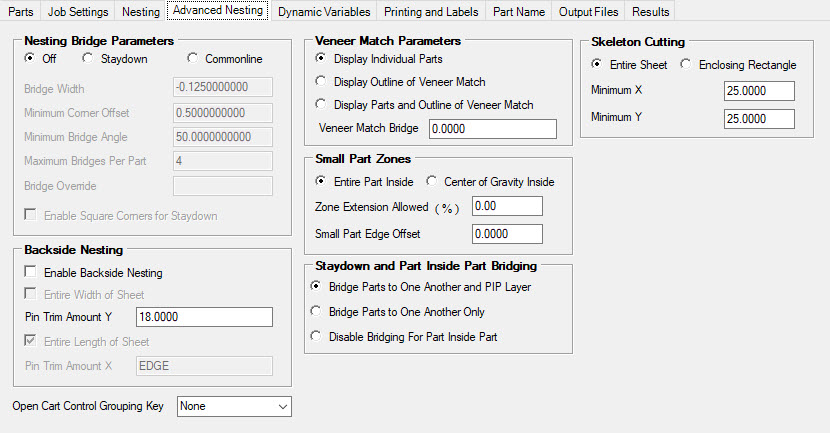Image resolution: width=830 pixels, height=433 pixels.
Task: Go to the Dynamic Variables tab
Action: pyautogui.click(x=324, y=12)
